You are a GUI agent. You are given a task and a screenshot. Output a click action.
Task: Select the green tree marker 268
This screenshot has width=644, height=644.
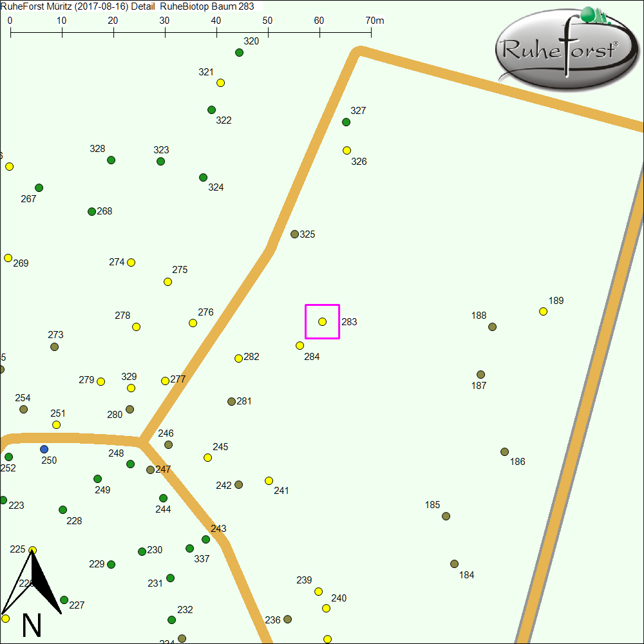coord(91,212)
